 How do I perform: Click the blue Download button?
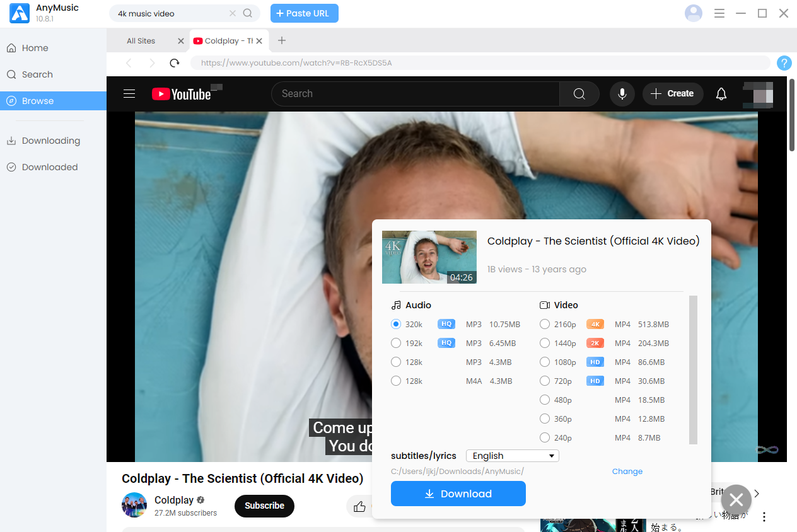tap(458, 494)
